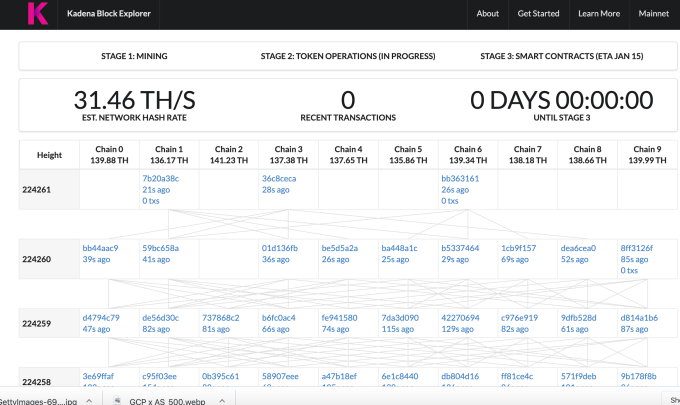Expand the Mainnet network selector
The width and height of the screenshot is (680, 405).
point(653,14)
